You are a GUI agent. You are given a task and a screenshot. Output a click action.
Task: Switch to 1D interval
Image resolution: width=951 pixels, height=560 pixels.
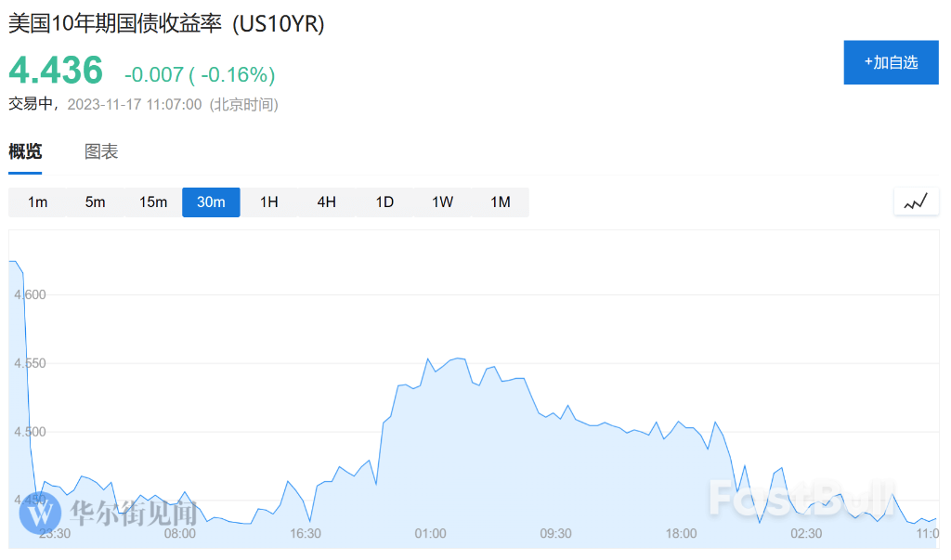pos(384,202)
